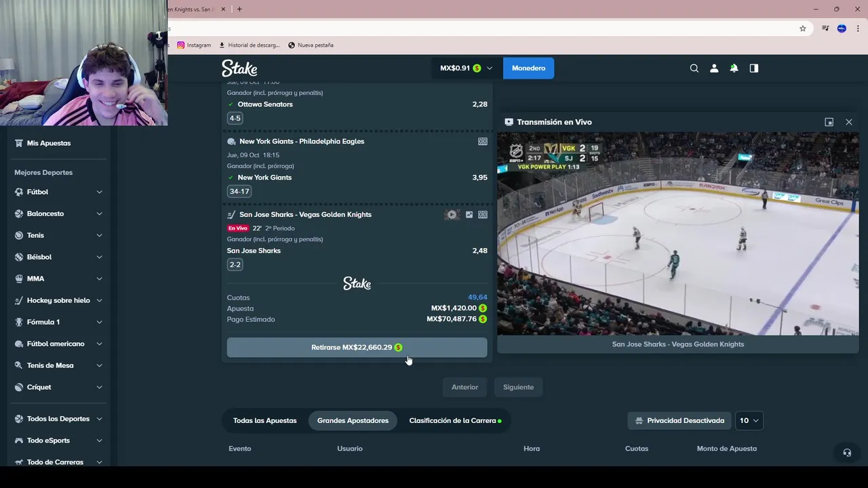Switch to Grandes Apostadores tab
The height and width of the screenshot is (488, 868).
pos(353,421)
